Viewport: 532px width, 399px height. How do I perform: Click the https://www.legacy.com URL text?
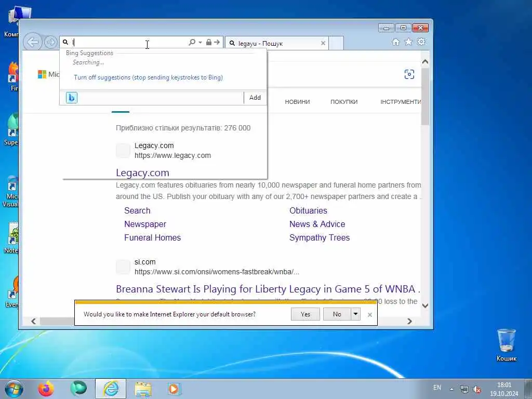click(172, 155)
